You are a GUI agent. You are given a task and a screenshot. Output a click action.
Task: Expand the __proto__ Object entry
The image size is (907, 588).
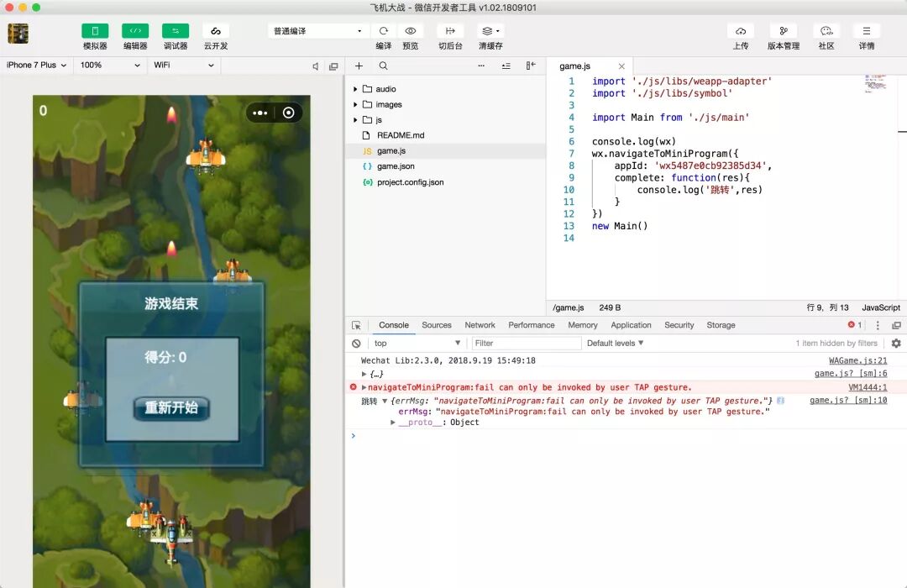tap(393, 423)
